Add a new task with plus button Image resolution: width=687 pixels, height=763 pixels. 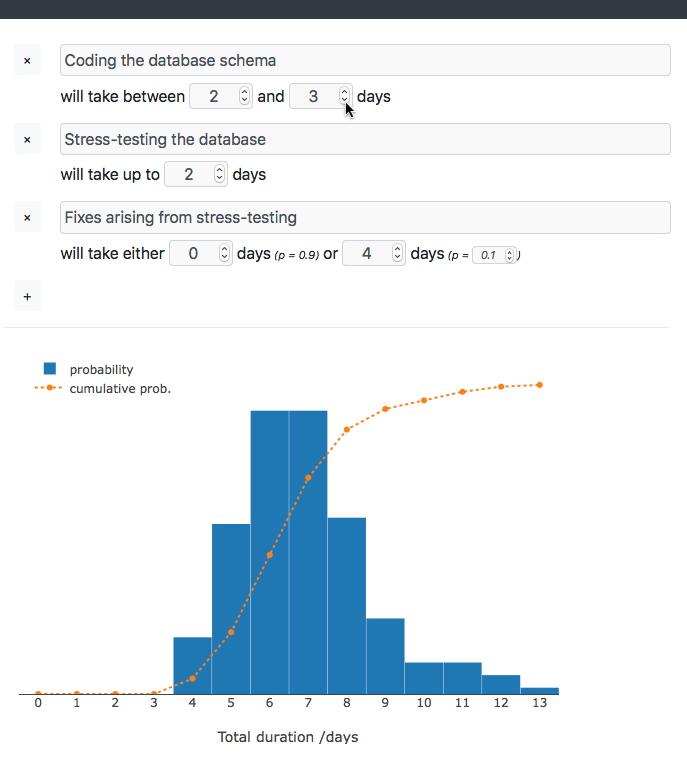click(x=27, y=296)
